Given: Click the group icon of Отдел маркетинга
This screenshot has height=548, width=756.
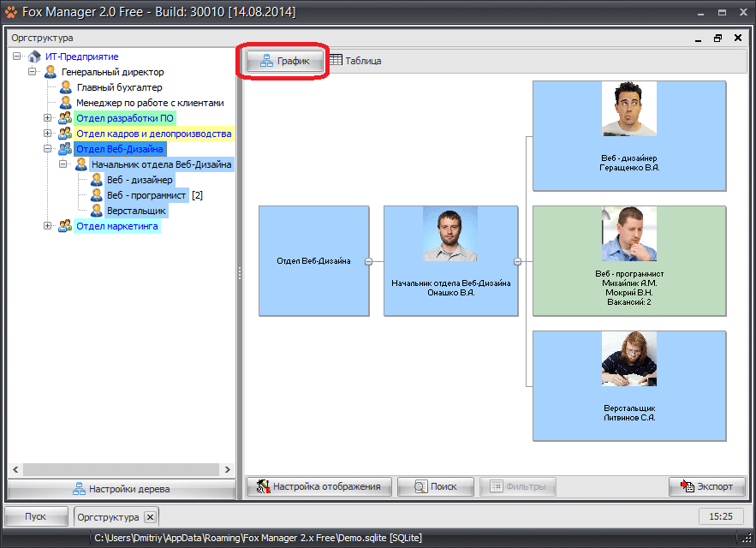Looking at the screenshot, I should click(x=65, y=226).
